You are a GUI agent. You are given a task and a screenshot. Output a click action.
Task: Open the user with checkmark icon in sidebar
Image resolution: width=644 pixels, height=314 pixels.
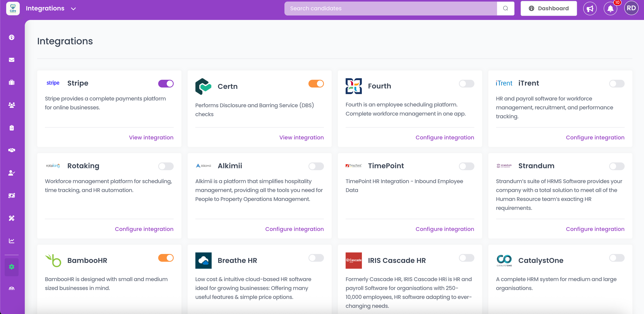pyautogui.click(x=11, y=173)
